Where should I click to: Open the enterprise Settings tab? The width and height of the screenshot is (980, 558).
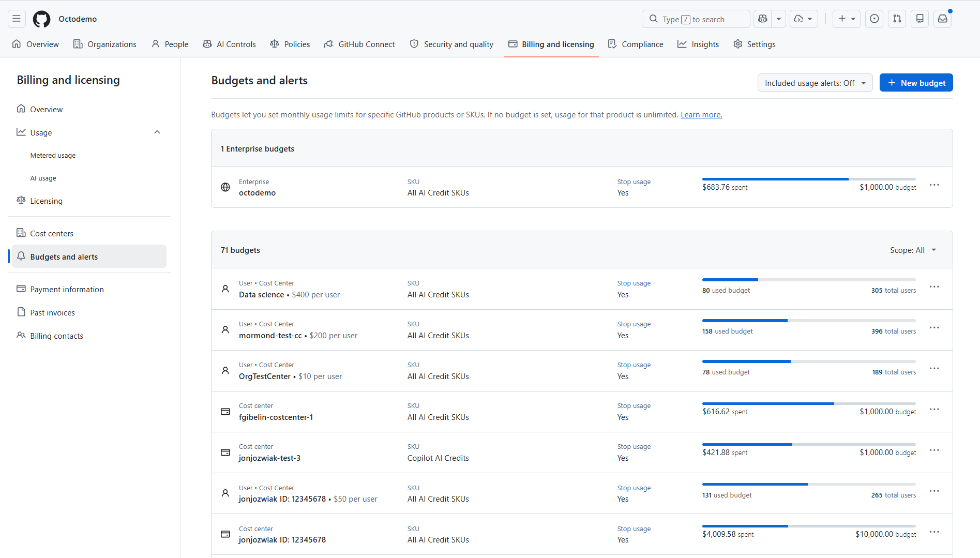point(755,44)
